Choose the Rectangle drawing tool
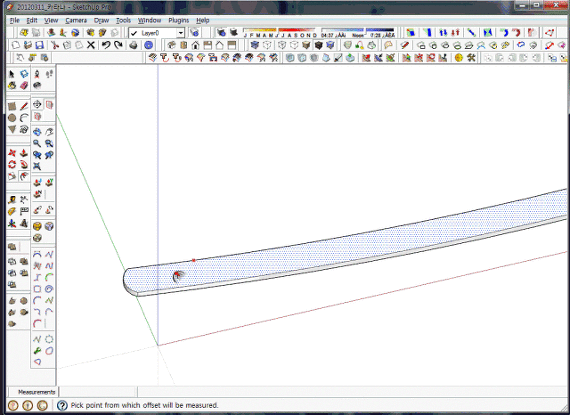 pyautogui.click(x=12, y=106)
